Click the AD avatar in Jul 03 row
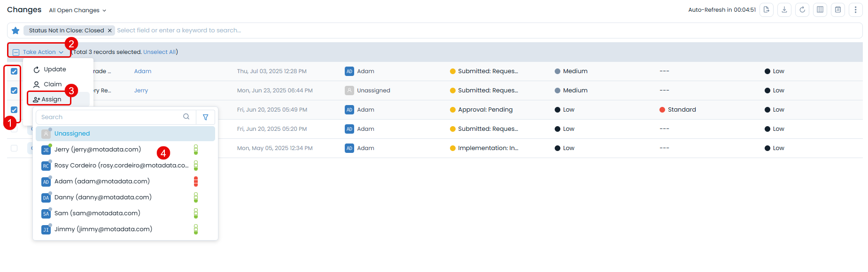Screen dimensions: 868x272 click(x=349, y=71)
